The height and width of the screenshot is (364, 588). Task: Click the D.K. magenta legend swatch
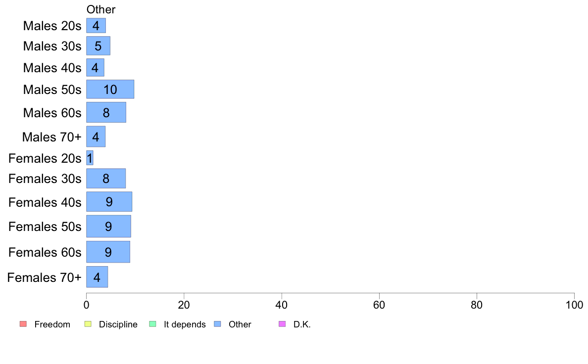282,324
